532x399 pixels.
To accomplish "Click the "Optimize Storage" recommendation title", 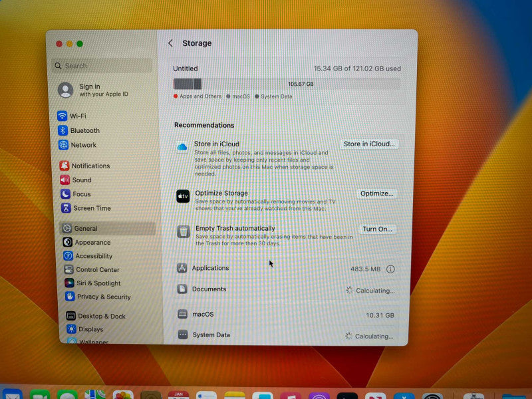I will (221, 193).
